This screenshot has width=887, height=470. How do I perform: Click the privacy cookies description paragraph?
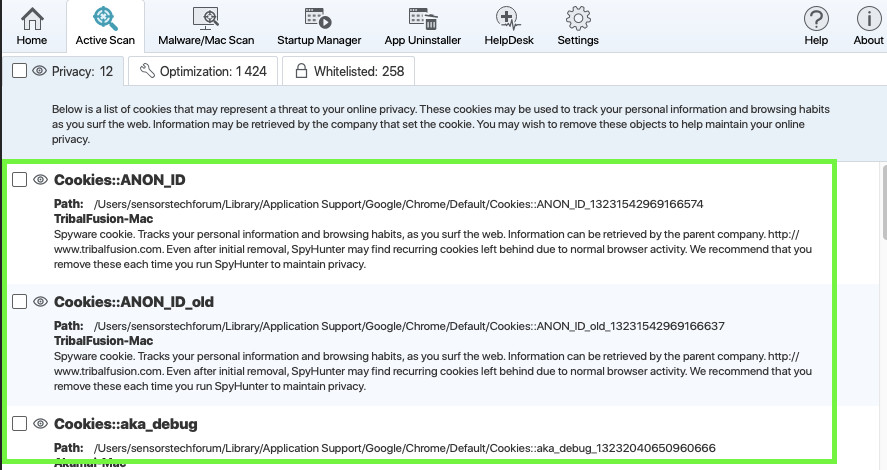(x=441, y=124)
